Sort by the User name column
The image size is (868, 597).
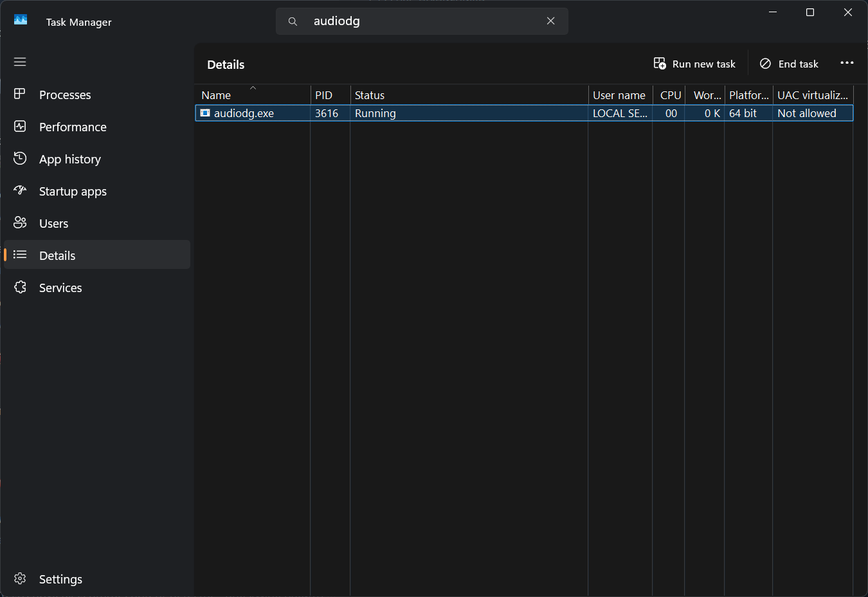click(x=619, y=95)
